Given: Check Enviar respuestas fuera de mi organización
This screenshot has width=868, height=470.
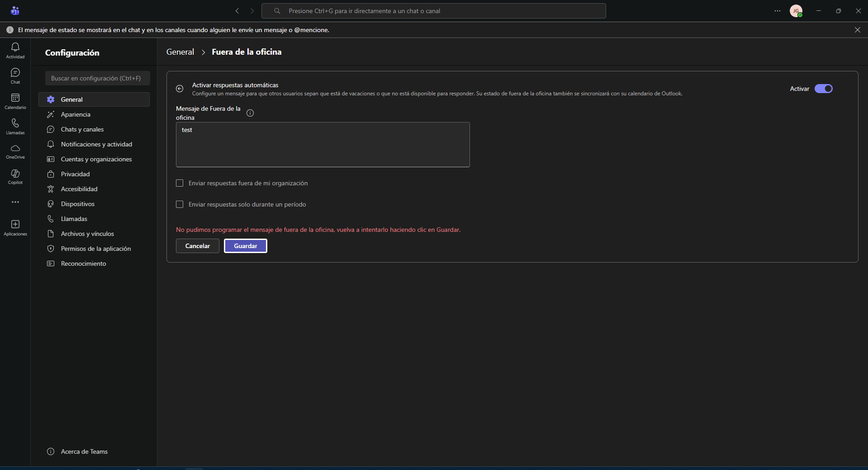Looking at the screenshot, I should tap(180, 183).
